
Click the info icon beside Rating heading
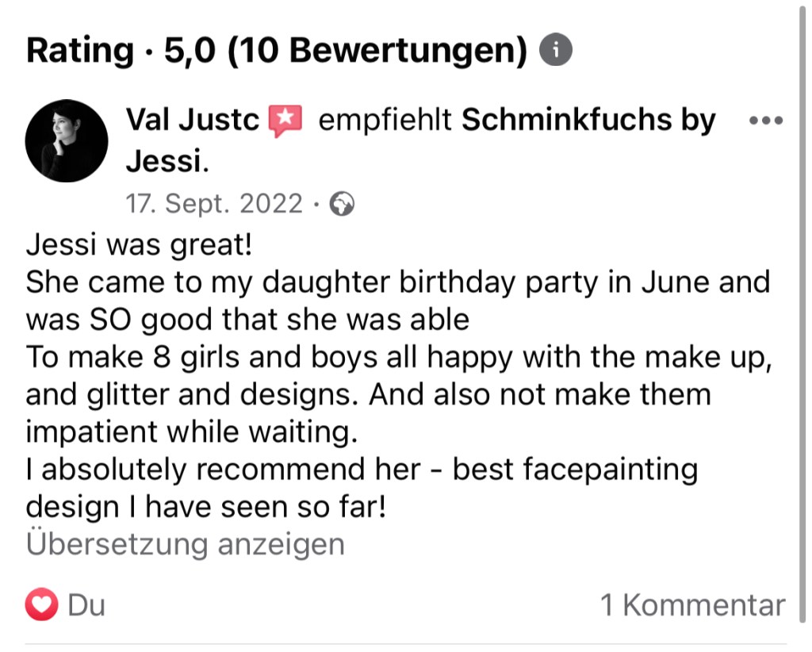pos(555,51)
